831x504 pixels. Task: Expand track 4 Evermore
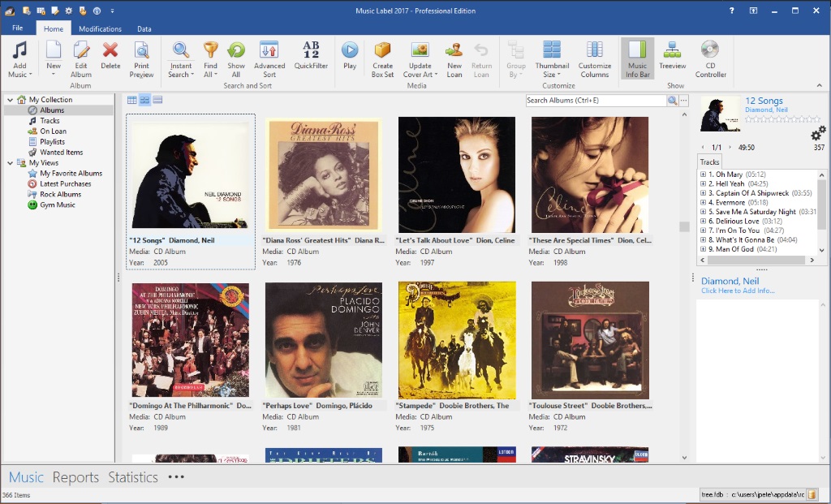[x=703, y=202]
